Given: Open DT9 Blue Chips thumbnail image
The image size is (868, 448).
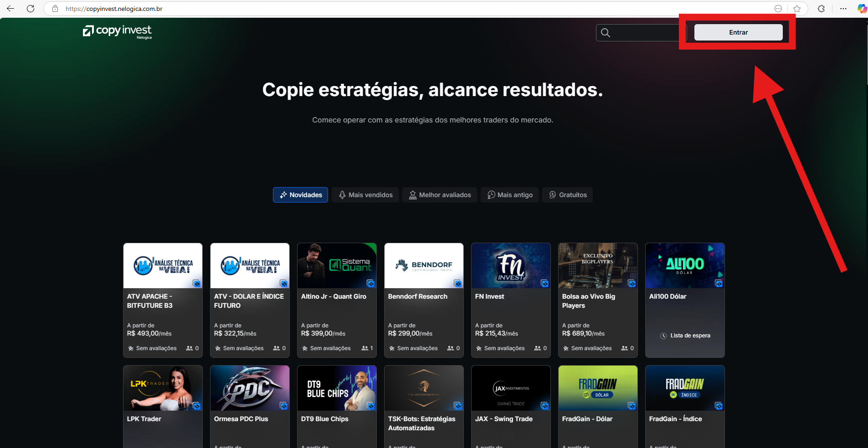Looking at the screenshot, I should (337, 388).
